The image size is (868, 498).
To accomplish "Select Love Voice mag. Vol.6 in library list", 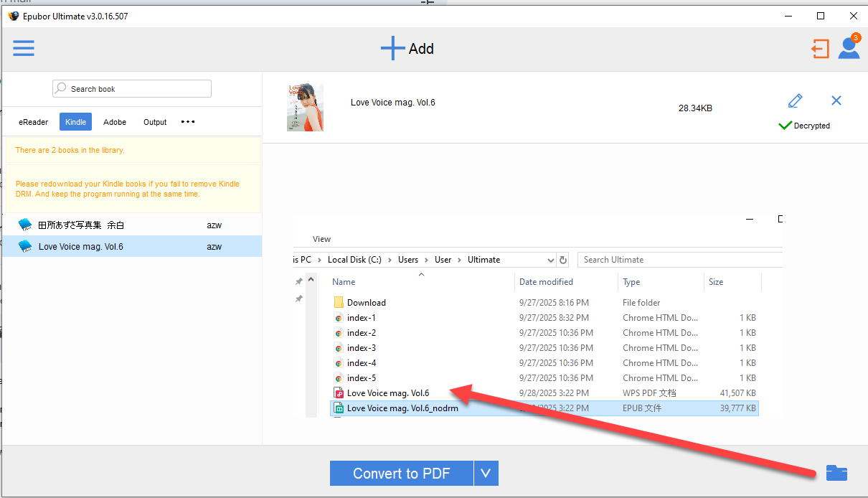I will [132, 246].
